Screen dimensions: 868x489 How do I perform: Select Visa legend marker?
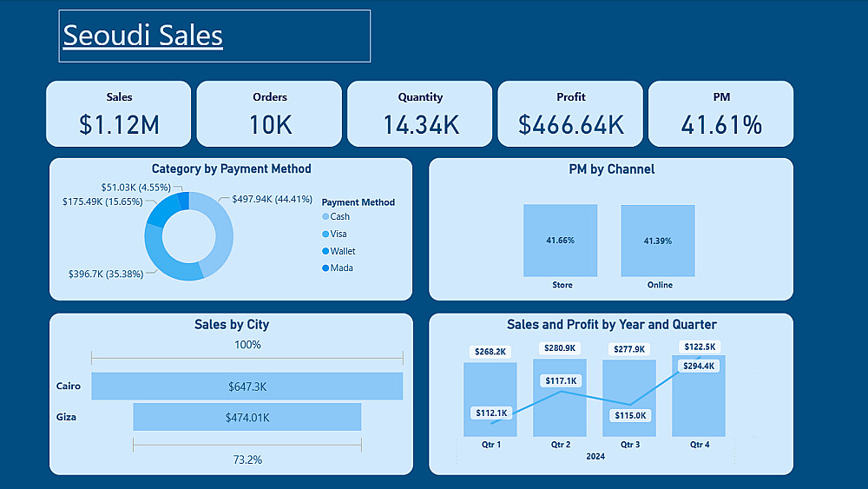tap(325, 234)
